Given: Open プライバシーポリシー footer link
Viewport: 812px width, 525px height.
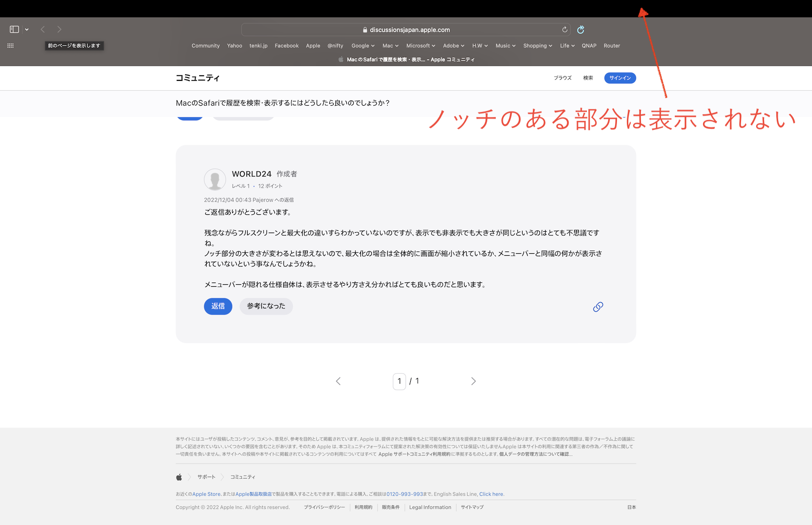Looking at the screenshot, I should click(324, 507).
